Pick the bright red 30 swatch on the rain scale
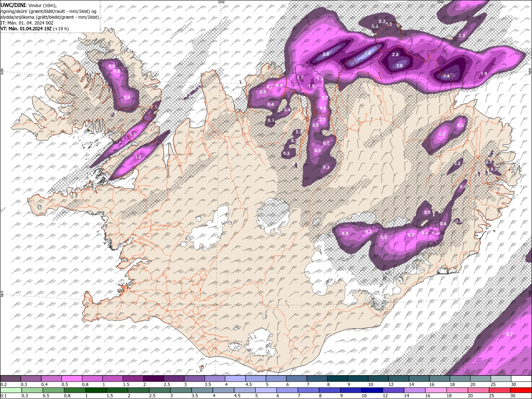This screenshot has width=532, height=399. (x=521, y=390)
